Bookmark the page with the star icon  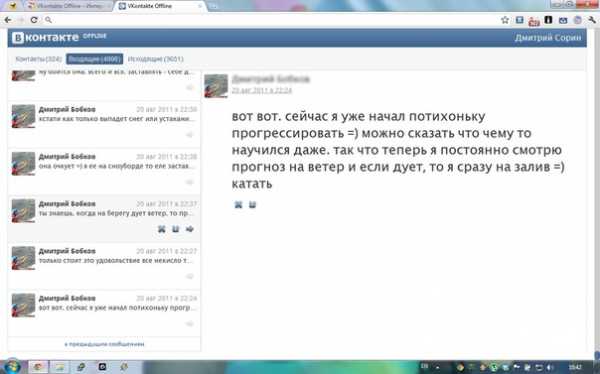(505, 20)
